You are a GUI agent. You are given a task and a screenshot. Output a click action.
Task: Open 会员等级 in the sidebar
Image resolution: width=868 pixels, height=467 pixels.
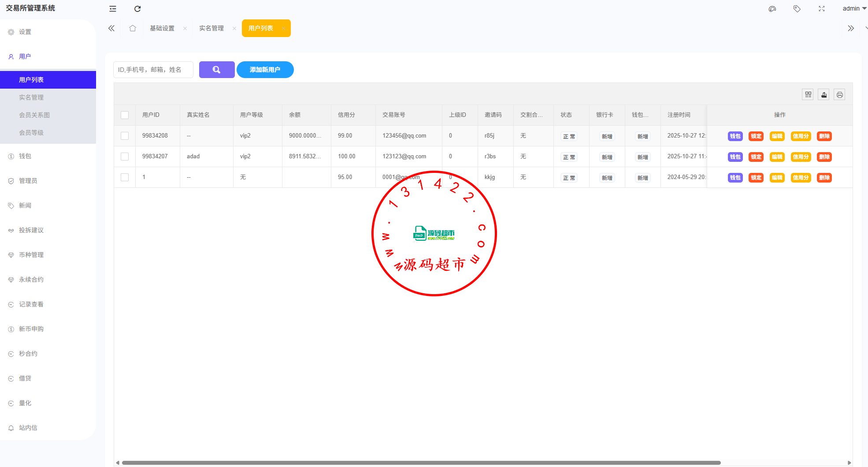(x=31, y=133)
